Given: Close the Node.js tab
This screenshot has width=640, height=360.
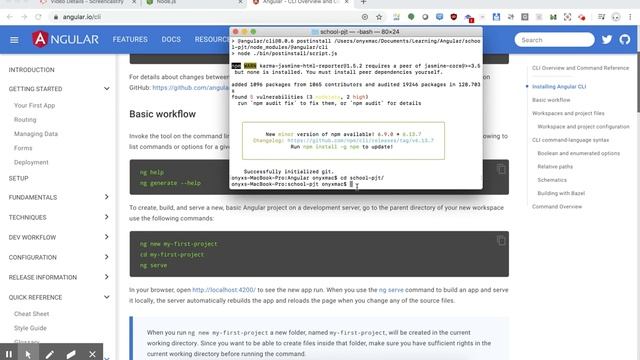Looking at the screenshot, I should (x=240, y=2).
